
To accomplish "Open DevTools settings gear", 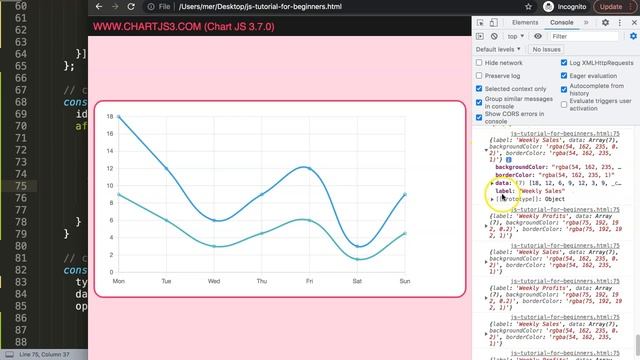I will 605,23.
